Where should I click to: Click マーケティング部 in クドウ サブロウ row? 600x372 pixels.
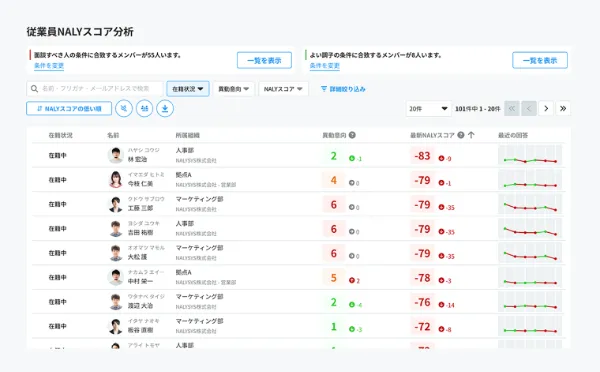pyautogui.click(x=199, y=199)
